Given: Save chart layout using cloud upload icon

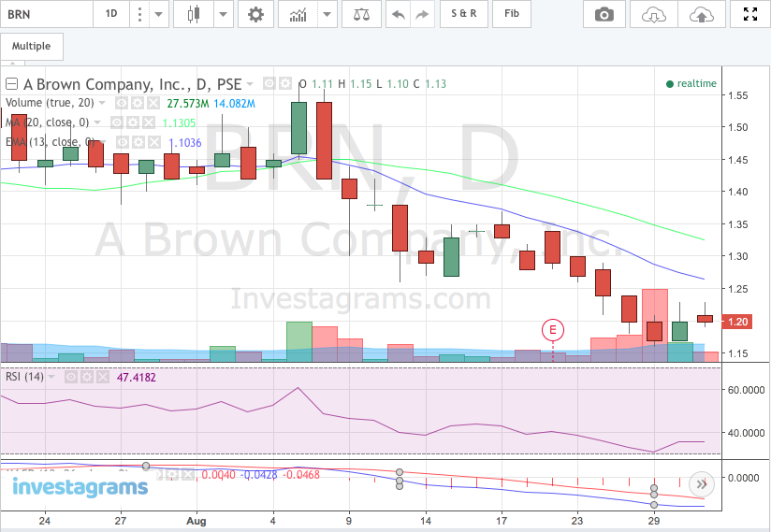Looking at the screenshot, I should pos(702,14).
